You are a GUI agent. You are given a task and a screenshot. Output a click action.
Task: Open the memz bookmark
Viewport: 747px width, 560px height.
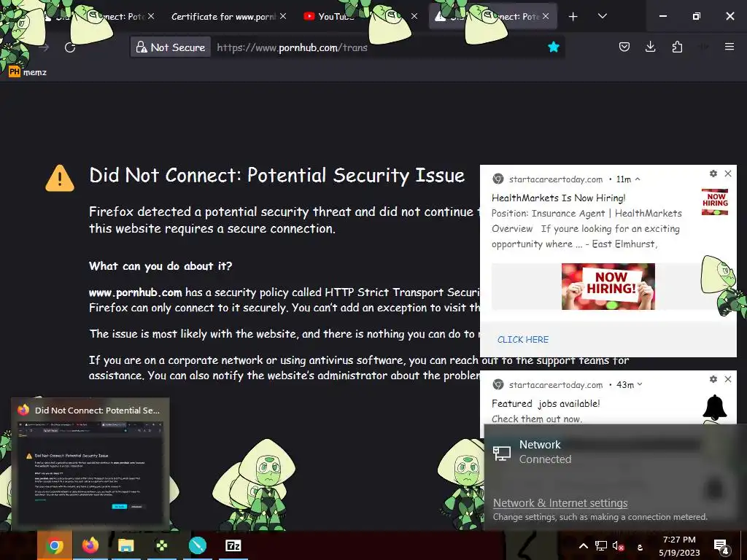28,72
